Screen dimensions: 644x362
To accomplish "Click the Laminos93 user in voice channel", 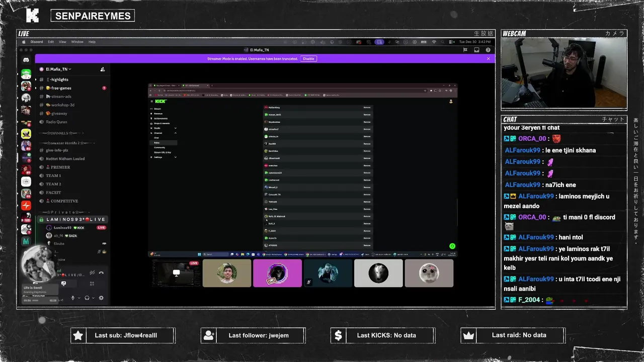I will pyautogui.click(x=75, y=228).
